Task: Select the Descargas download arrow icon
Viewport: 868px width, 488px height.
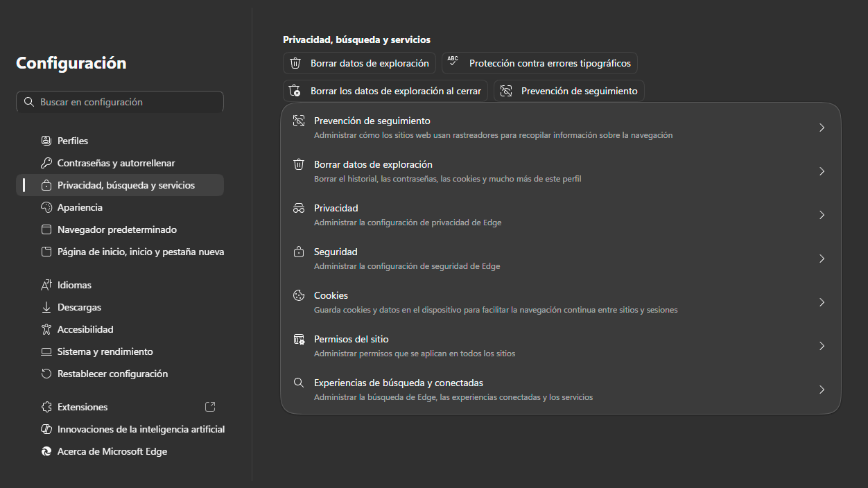Action: [45, 307]
